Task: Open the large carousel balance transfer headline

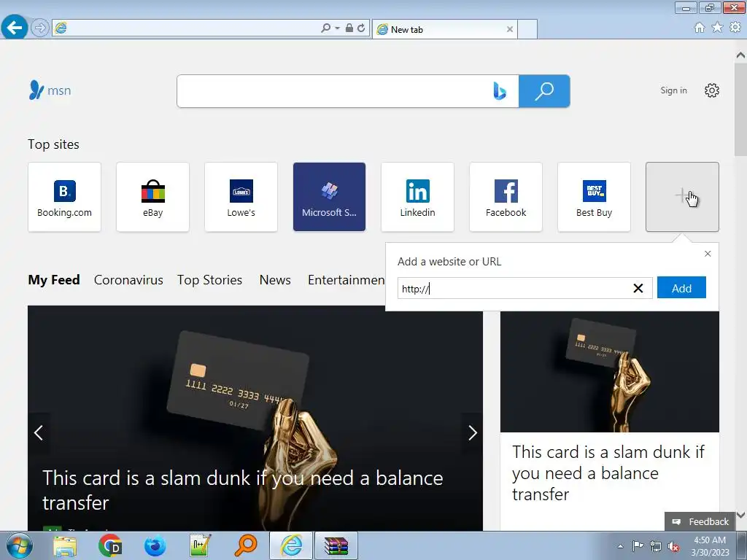Action: point(242,490)
